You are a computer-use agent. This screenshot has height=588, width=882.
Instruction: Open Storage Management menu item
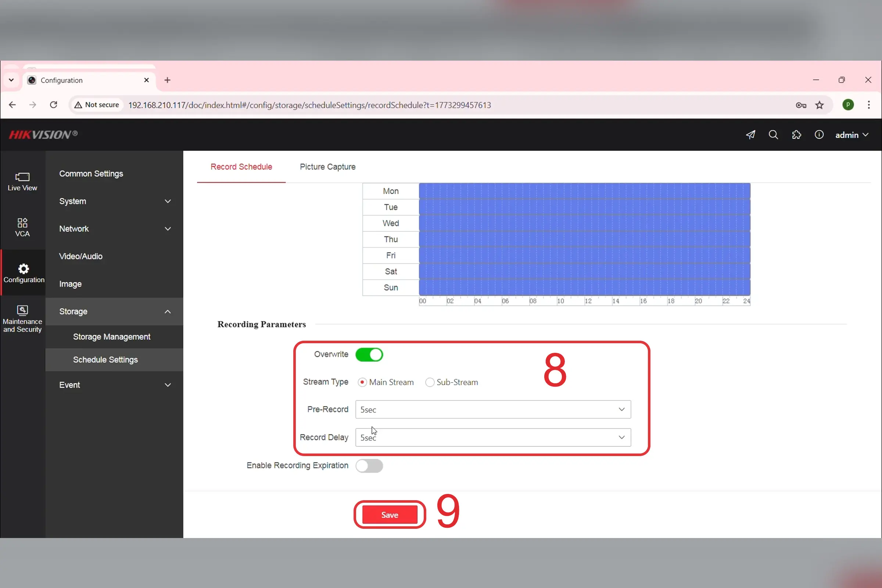pos(111,337)
